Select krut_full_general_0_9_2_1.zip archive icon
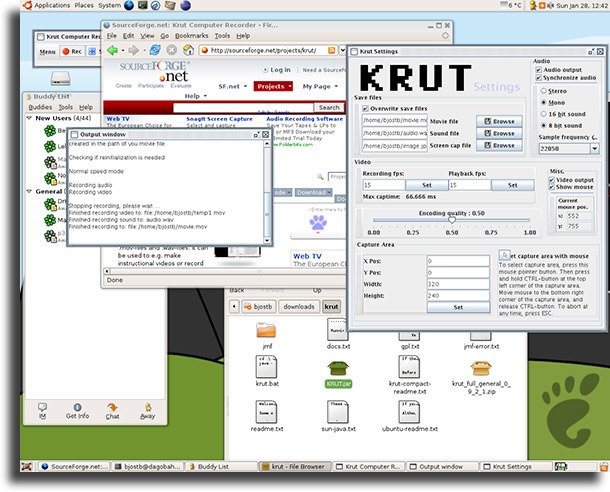 (x=481, y=368)
